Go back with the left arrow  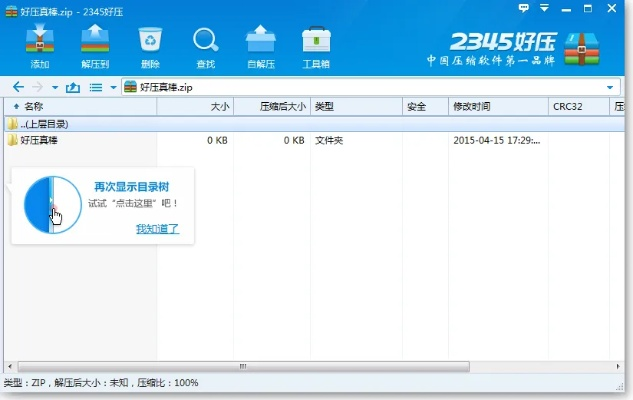pyautogui.click(x=18, y=87)
